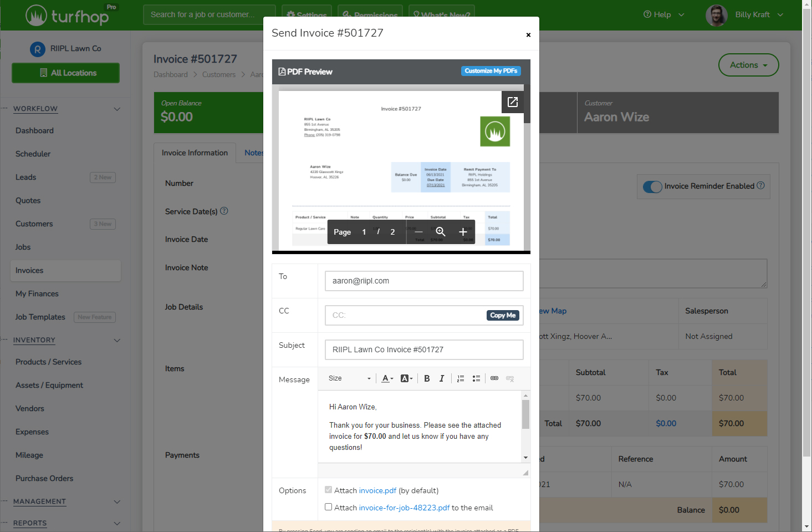This screenshot has height=532, width=812.
Task: Click the magnifier zoom icon in PDF viewer
Action: click(441, 232)
